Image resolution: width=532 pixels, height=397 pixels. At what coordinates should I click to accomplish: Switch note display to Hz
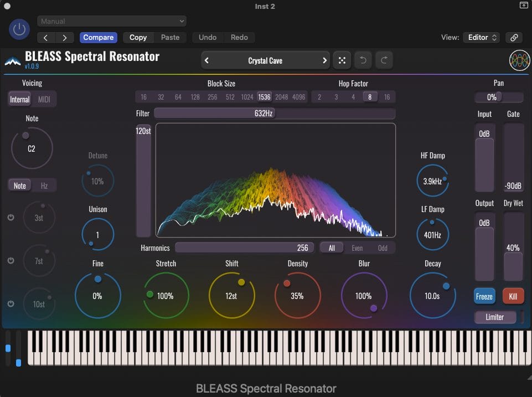coord(44,185)
